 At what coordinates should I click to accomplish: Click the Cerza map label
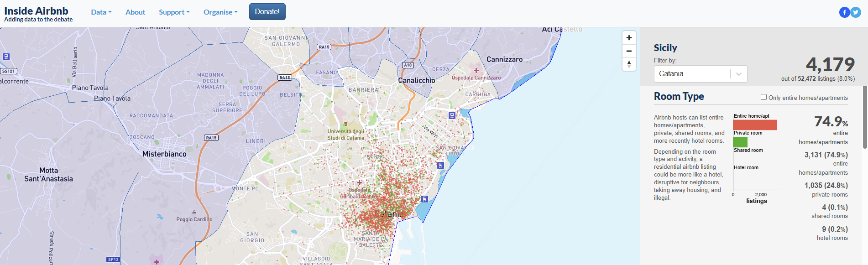click(441, 69)
